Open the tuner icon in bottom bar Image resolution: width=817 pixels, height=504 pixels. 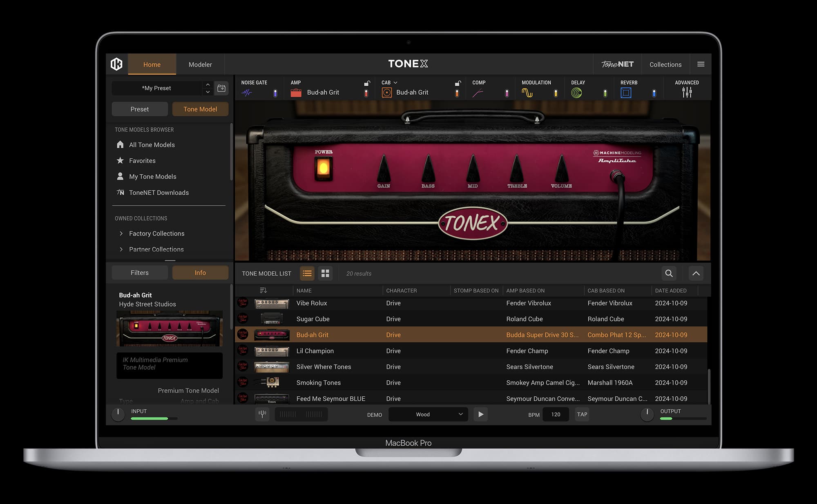262,414
